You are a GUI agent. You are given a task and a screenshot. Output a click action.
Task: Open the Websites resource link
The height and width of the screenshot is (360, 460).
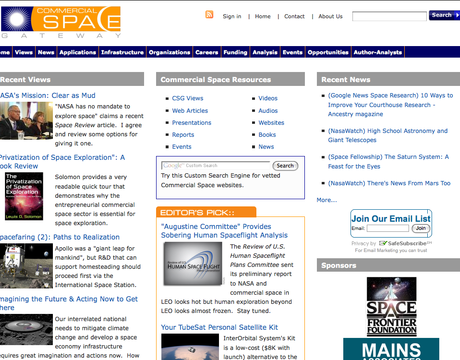[271, 123]
